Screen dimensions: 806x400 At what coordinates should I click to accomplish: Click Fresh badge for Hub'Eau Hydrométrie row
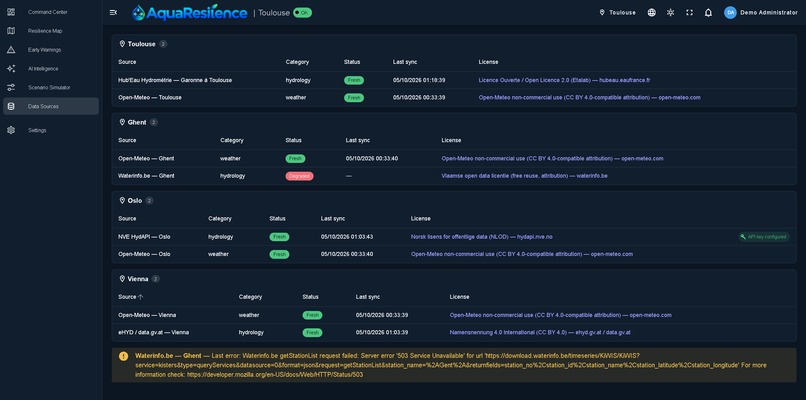click(x=354, y=80)
